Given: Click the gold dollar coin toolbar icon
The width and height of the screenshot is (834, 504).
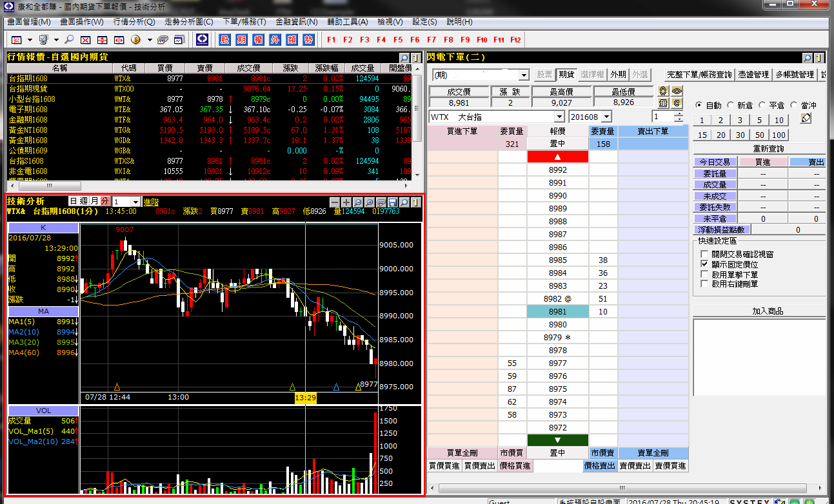Looking at the screenshot, I should point(135,40).
